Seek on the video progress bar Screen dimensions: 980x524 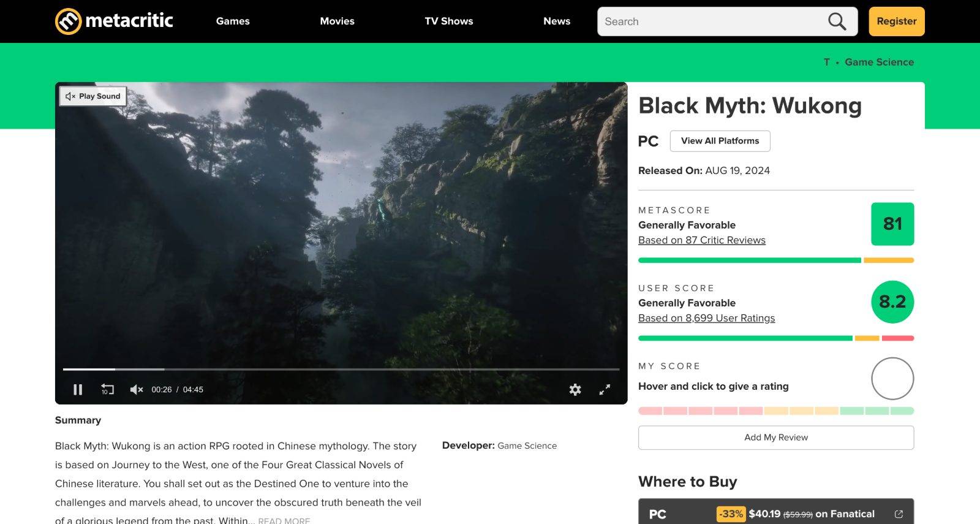pyautogui.click(x=341, y=370)
